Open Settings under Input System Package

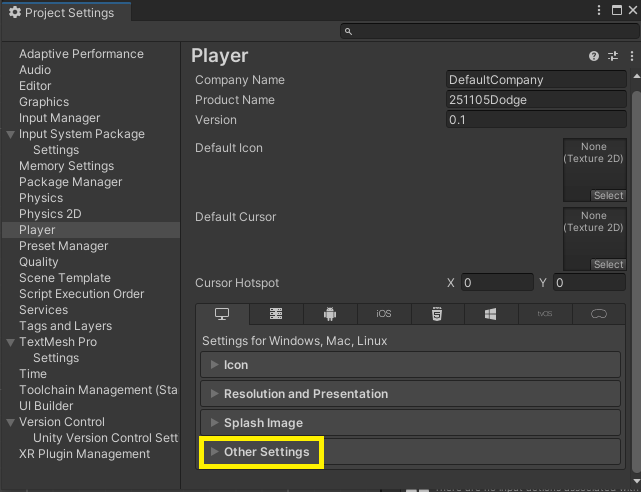[56, 150]
